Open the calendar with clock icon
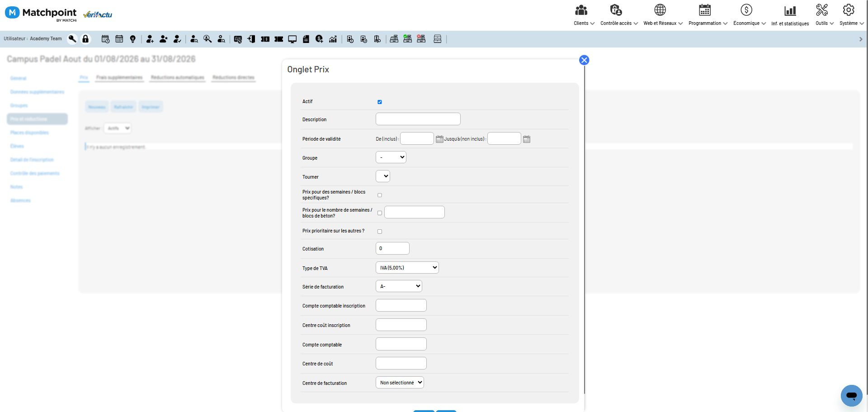The height and width of the screenshot is (412, 868). (x=105, y=39)
